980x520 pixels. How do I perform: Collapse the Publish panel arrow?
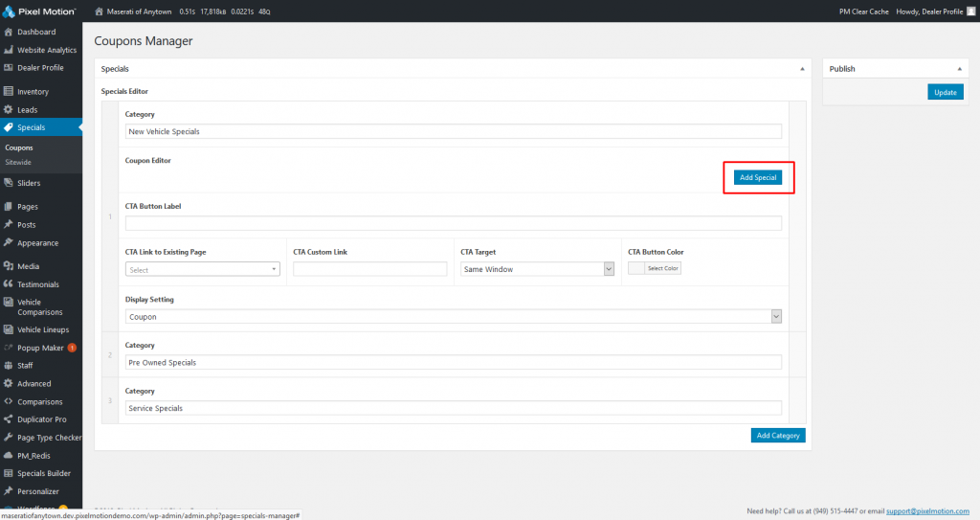point(959,69)
